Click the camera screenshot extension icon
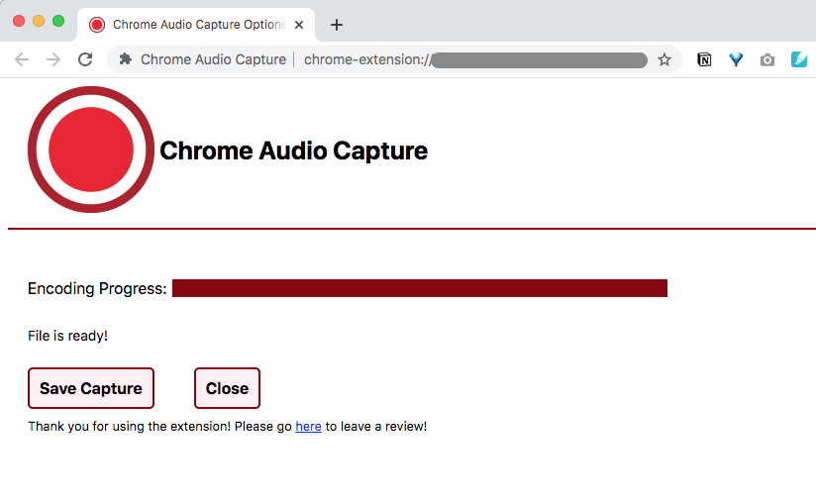 (x=767, y=60)
